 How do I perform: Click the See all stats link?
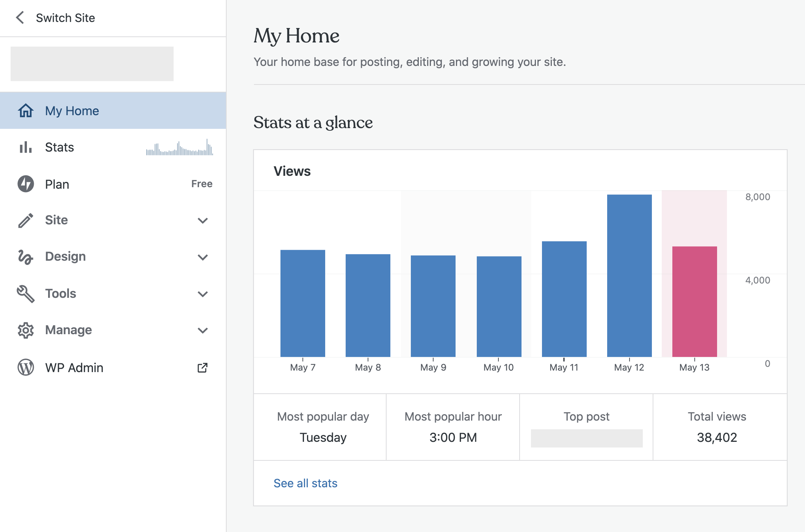pyautogui.click(x=305, y=483)
